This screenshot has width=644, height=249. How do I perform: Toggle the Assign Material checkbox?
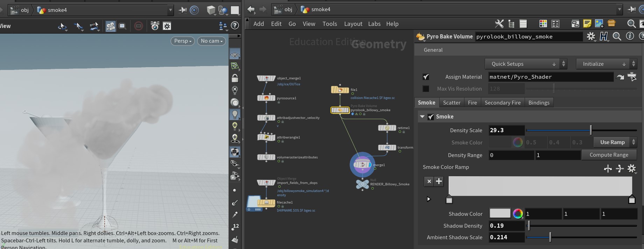(426, 77)
